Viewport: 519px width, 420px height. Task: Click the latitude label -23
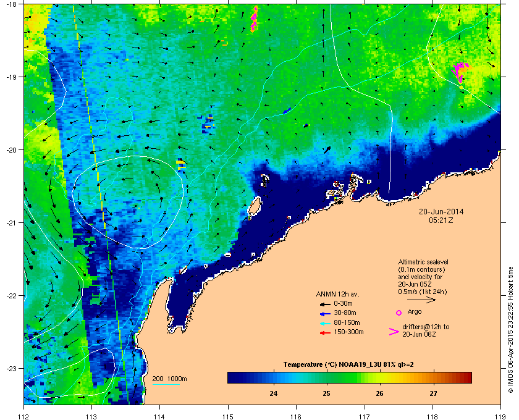pos(12,368)
